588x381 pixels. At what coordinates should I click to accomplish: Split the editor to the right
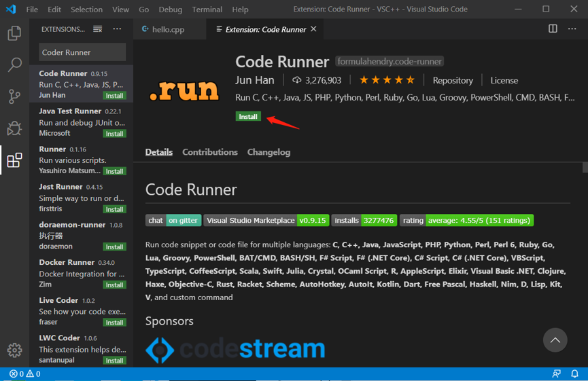coord(553,29)
